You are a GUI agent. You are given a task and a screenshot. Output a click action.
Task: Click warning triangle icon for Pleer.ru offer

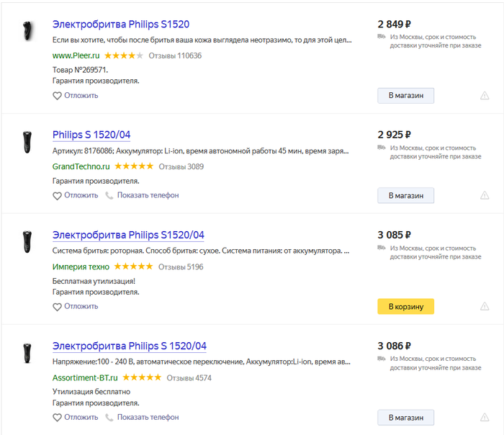tap(485, 96)
